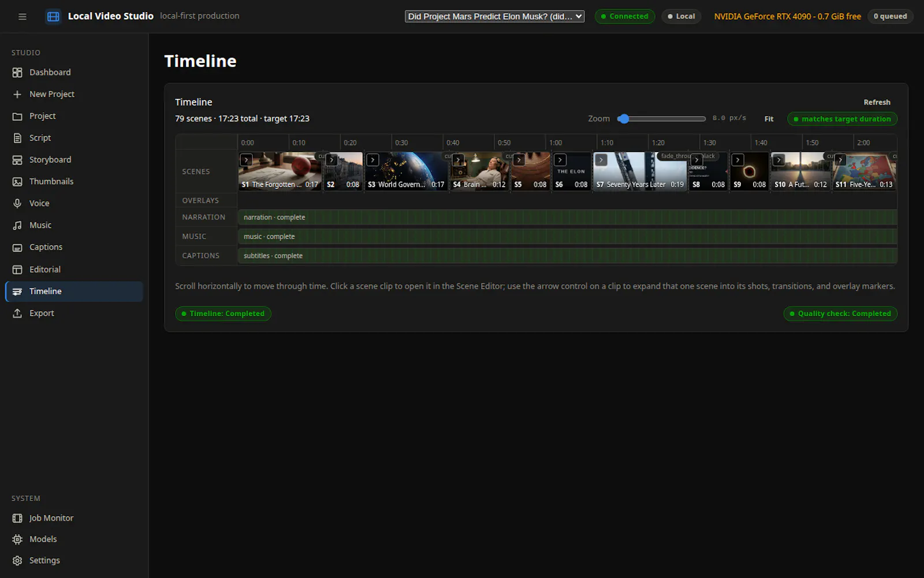Click the Export upload icon
This screenshot has width=924, height=578.
click(x=17, y=313)
